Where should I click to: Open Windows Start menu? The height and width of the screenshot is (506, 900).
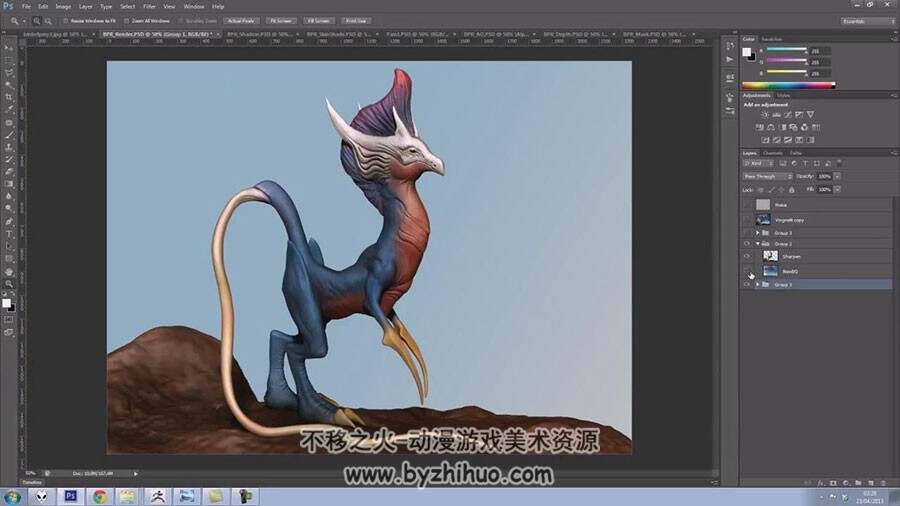pyautogui.click(x=12, y=497)
